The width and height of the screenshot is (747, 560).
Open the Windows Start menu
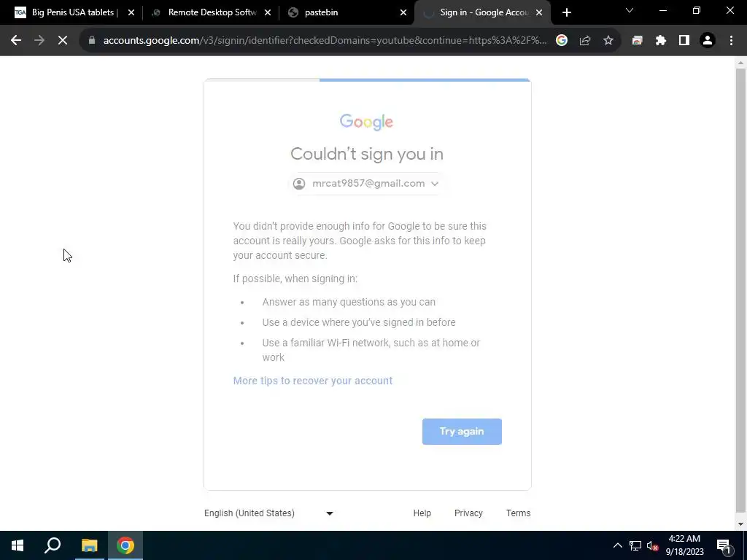coord(18,545)
